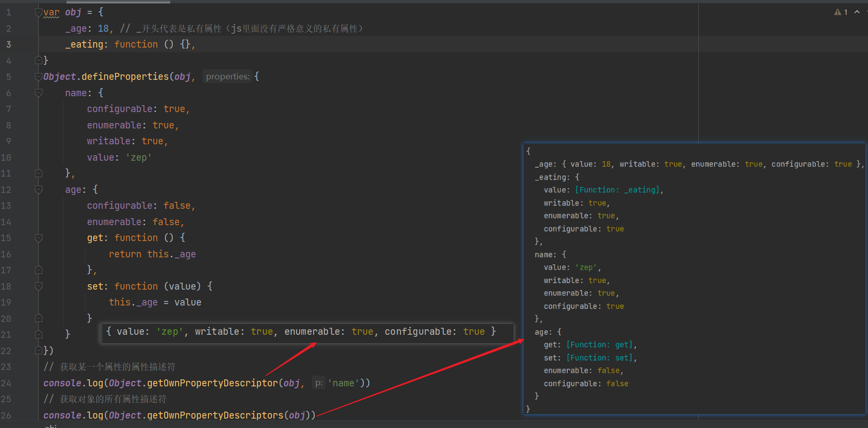Go to previous highlighted problem with up chevron
Screen dimensions: 868x428
(x=857, y=12)
